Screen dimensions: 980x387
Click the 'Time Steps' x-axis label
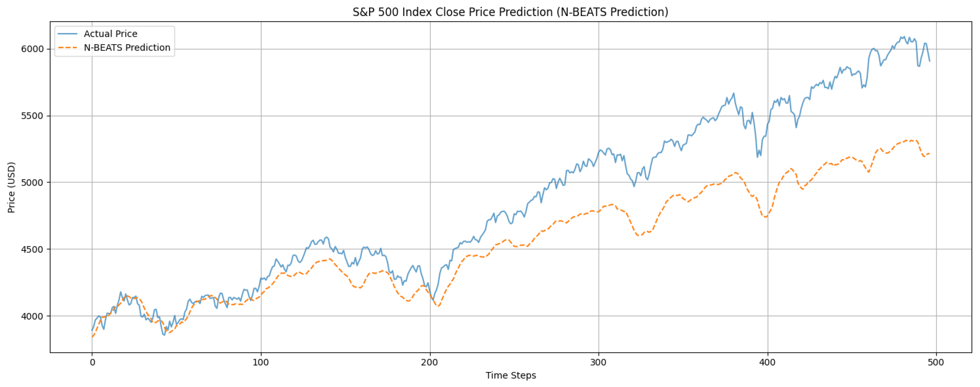pyautogui.click(x=511, y=376)
